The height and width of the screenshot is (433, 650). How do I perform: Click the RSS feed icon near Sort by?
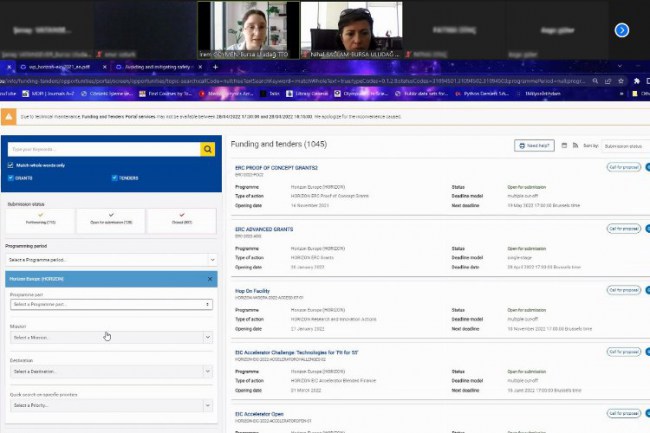[574, 145]
